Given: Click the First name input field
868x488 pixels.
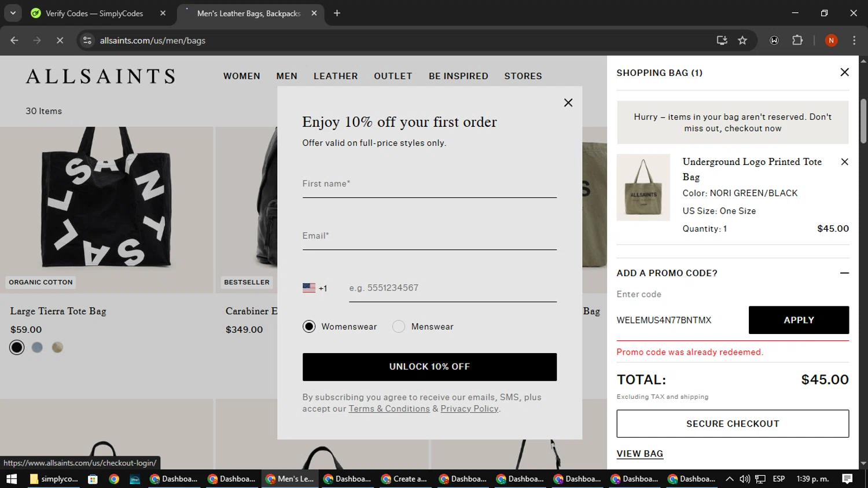Looking at the screenshot, I should click(429, 184).
